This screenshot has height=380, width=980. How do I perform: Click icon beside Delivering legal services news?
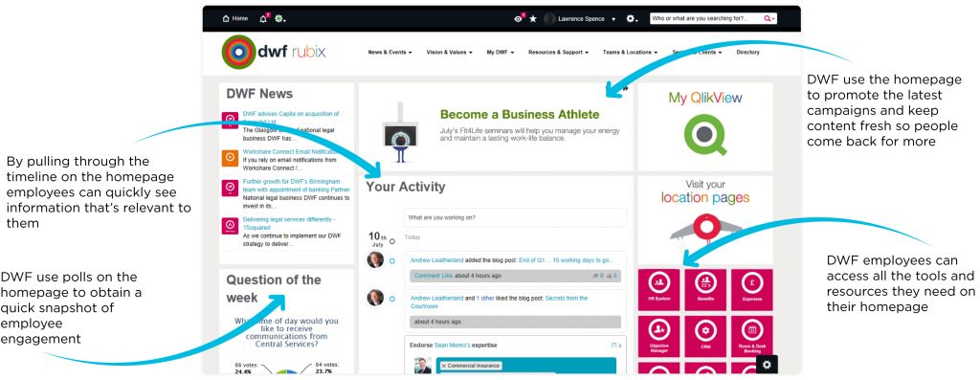[x=230, y=226]
